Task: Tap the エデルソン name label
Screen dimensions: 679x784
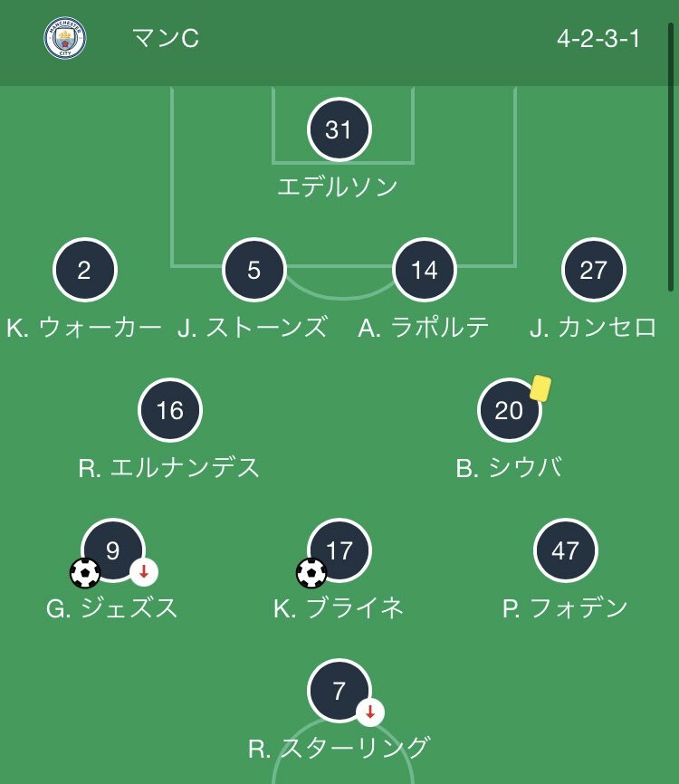Action: pyautogui.click(x=338, y=187)
